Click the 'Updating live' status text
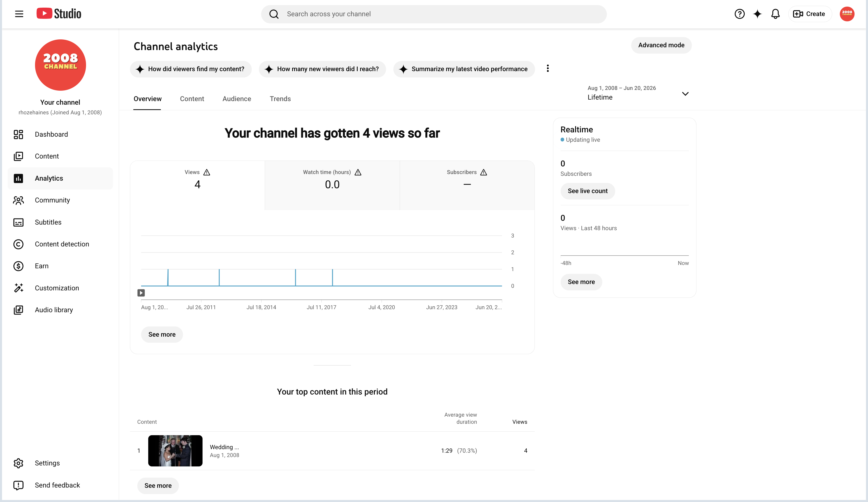 point(583,140)
